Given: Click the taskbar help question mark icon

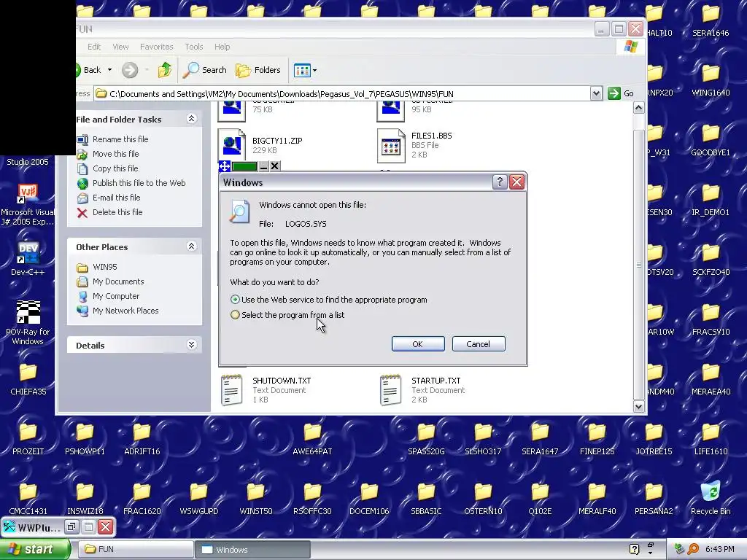Looking at the screenshot, I should click(x=634, y=549).
